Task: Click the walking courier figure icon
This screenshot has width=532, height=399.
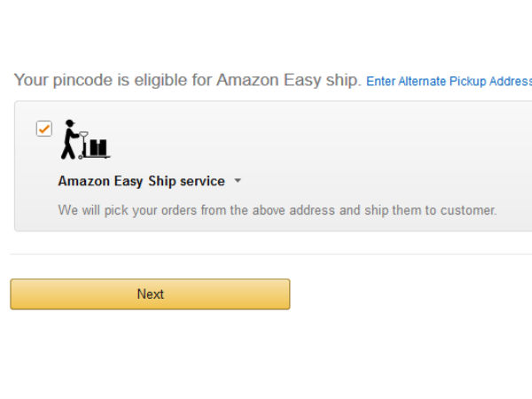Action: (x=69, y=139)
